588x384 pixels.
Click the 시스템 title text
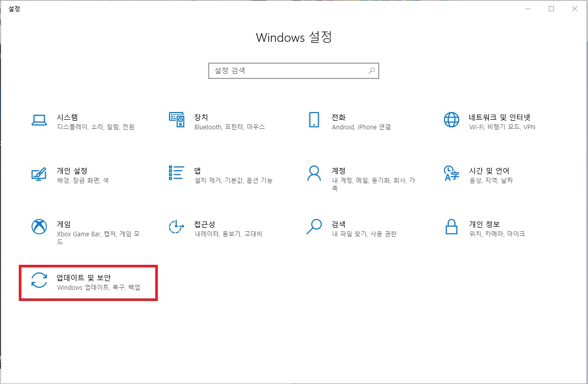click(67, 117)
